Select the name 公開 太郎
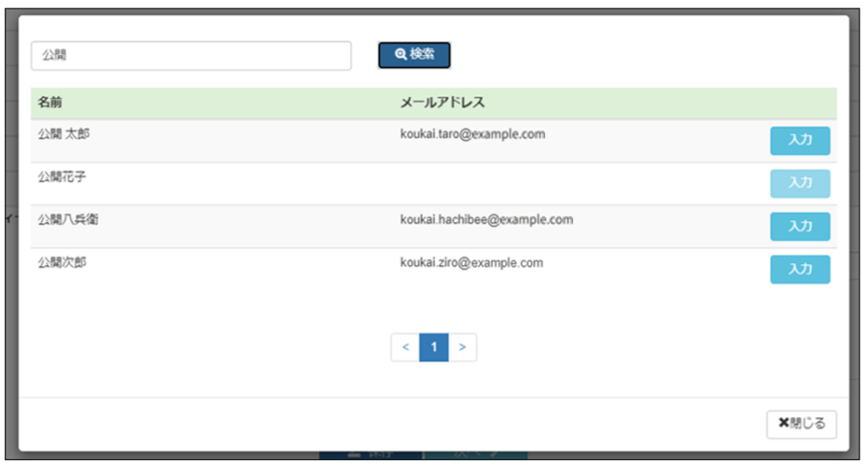 point(64,135)
